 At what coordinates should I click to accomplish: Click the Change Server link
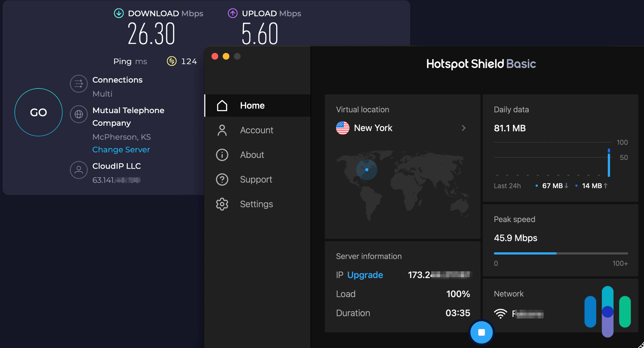coord(121,149)
